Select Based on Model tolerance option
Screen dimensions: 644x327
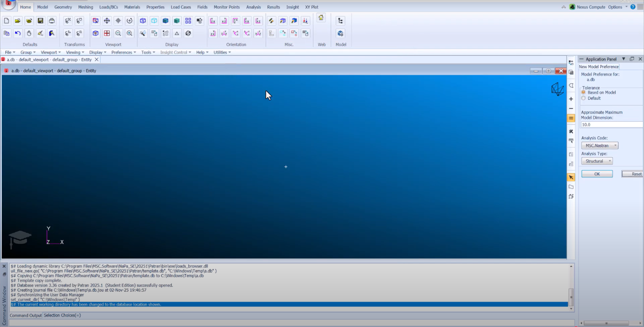[584, 93]
